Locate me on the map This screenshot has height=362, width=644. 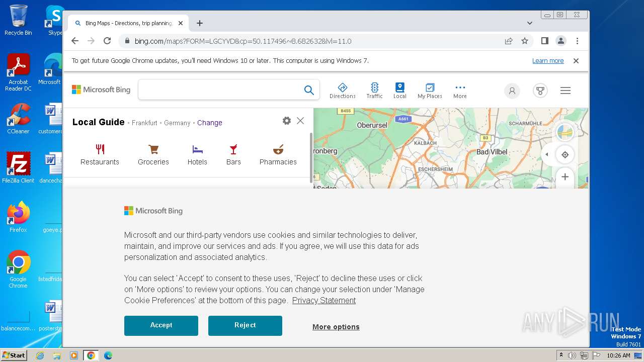pyautogui.click(x=565, y=154)
